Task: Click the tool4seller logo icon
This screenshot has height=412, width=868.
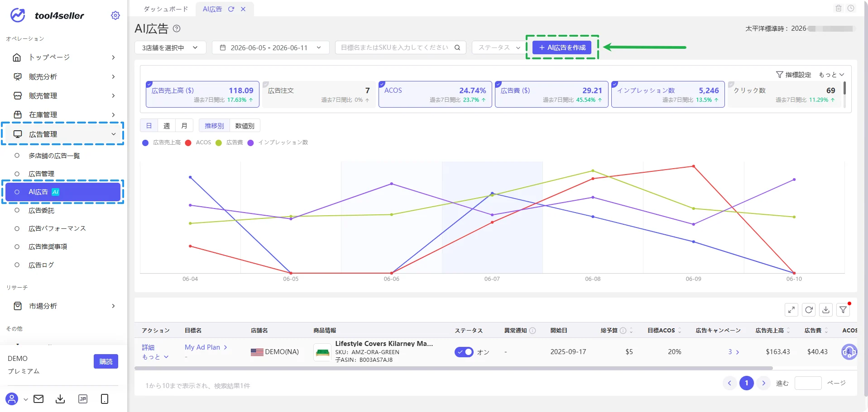Action: pos(18,15)
